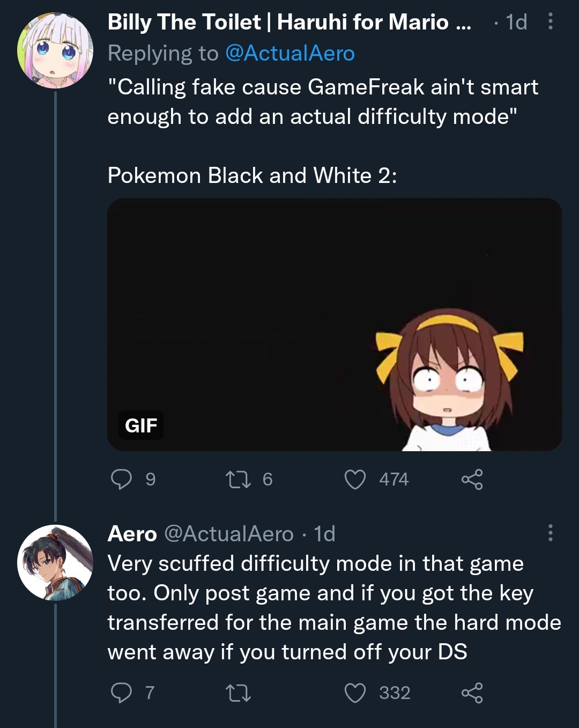579x728 pixels.
Task: Open tweet timestamp 1d on Aero's tweet
Action: 324,534
